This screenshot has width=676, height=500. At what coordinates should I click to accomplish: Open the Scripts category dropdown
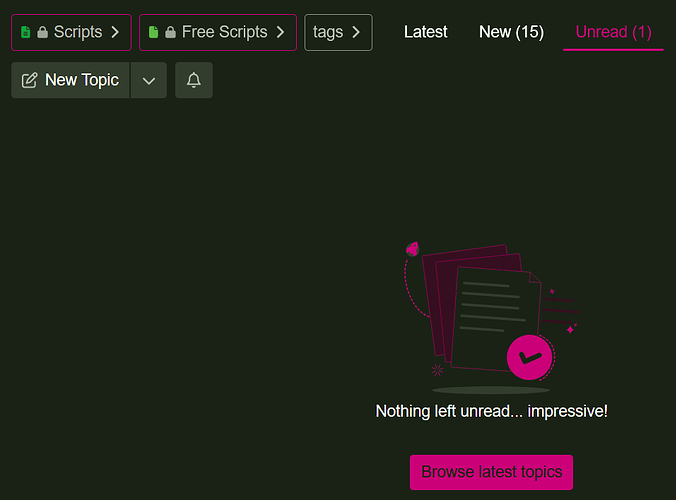tap(71, 32)
